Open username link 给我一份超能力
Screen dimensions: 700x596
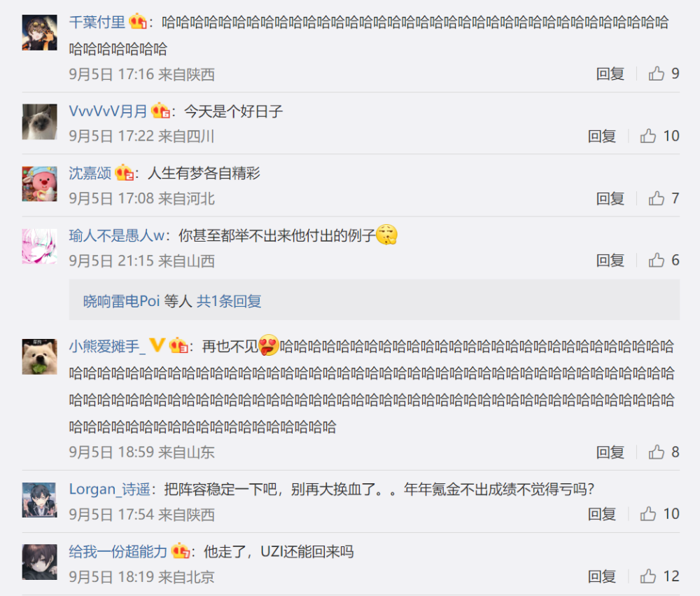(118, 552)
